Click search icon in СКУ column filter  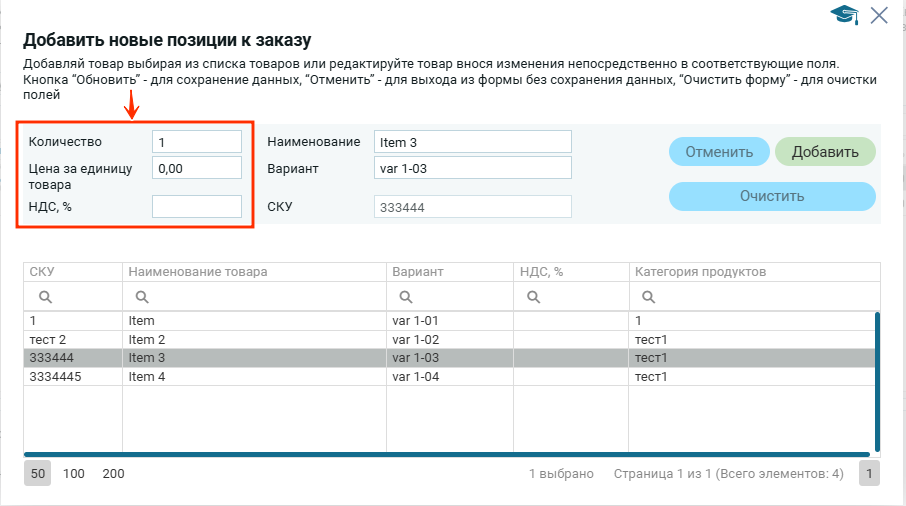[44, 296]
